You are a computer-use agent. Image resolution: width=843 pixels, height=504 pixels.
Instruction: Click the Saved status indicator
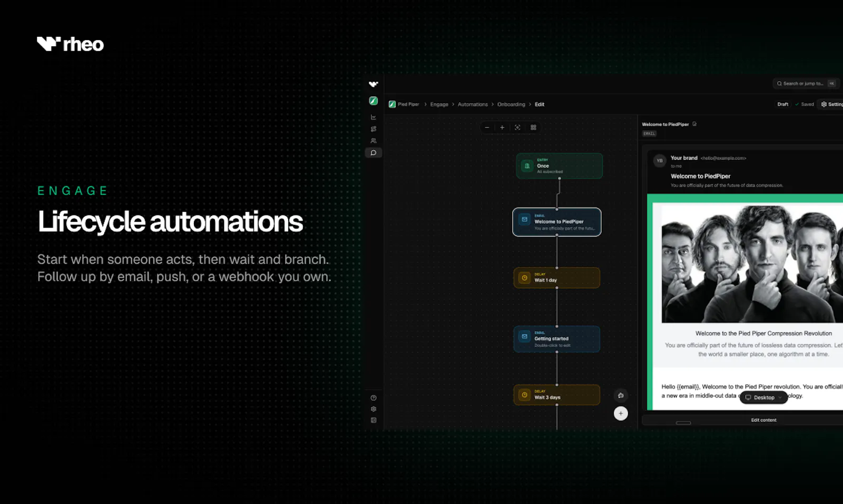point(805,104)
